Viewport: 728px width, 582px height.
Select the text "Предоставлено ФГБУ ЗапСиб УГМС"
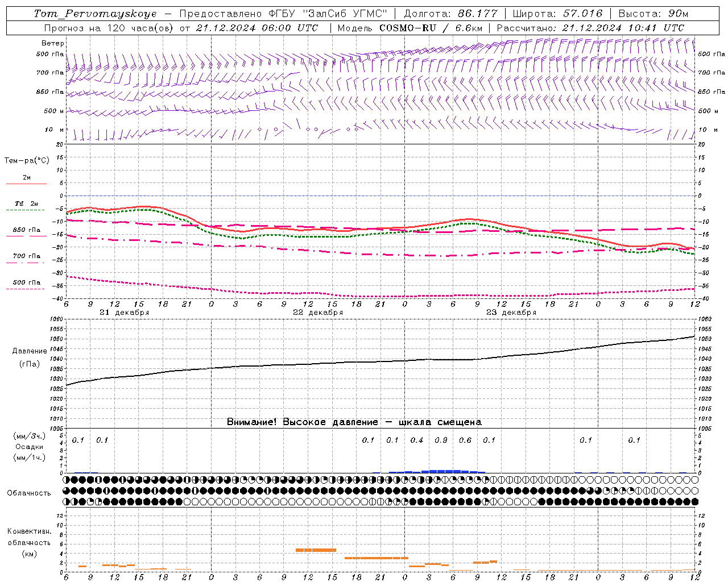(x=283, y=14)
